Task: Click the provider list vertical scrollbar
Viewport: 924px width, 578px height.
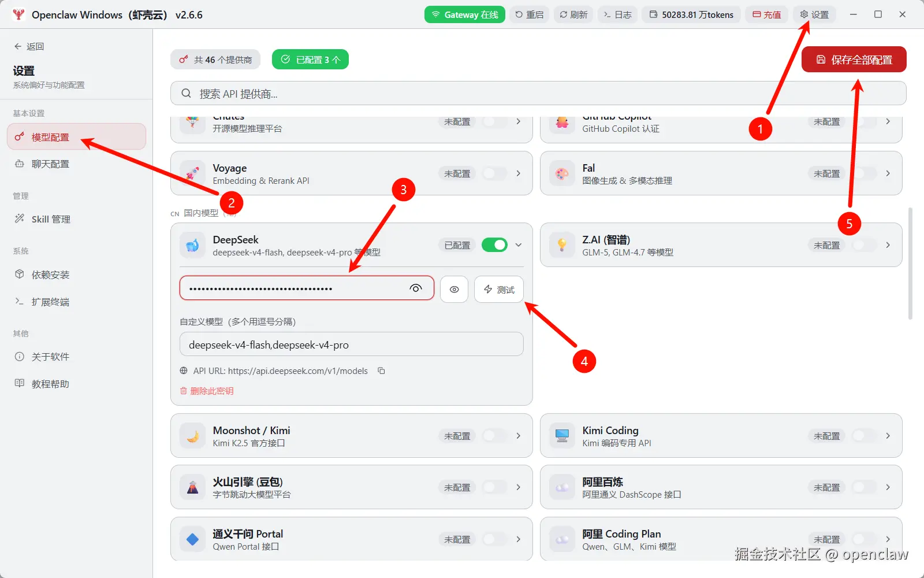Action: 910,264
